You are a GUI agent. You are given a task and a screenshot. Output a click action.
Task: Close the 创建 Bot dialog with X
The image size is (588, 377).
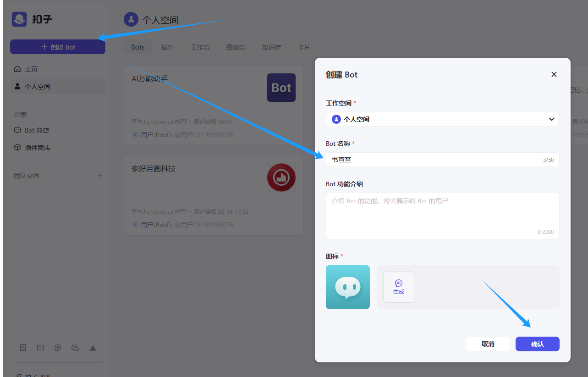tap(554, 74)
